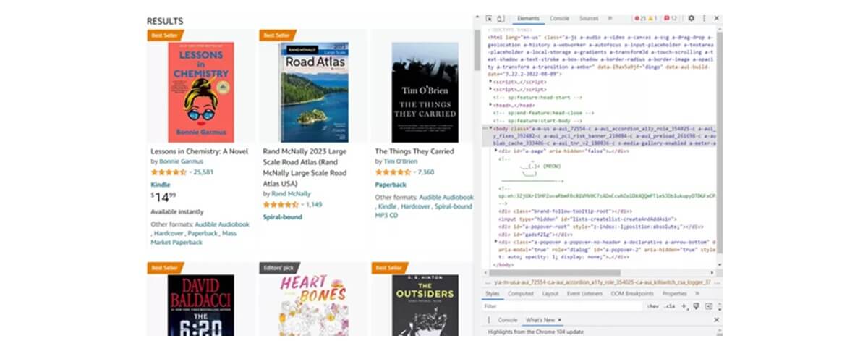Collapse the body element node
The height and width of the screenshot is (341, 868).
pos(491,128)
